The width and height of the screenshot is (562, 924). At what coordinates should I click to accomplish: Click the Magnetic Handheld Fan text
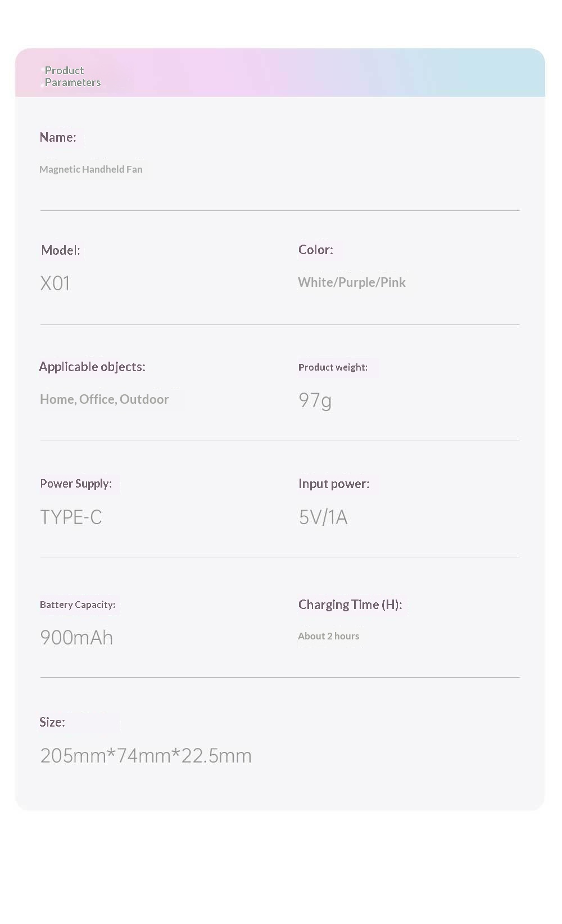coord(91,169)
